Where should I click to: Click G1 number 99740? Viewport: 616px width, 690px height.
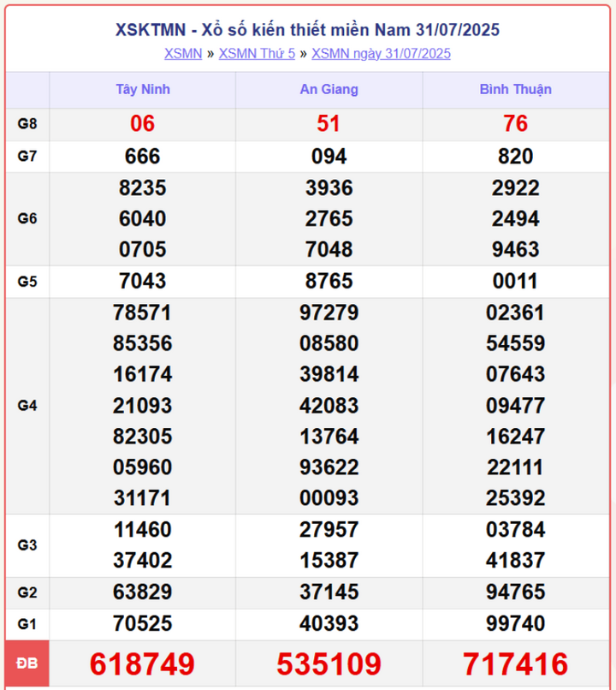(x=515, y=624)
